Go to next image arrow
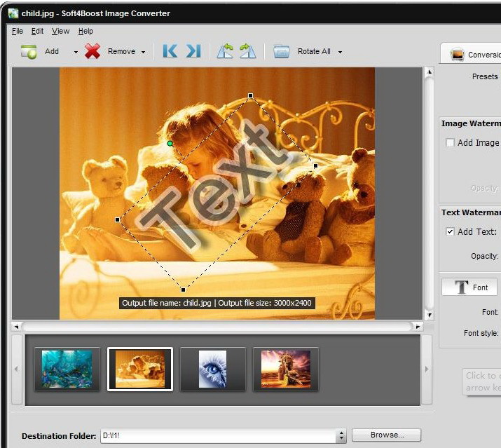 193,51
